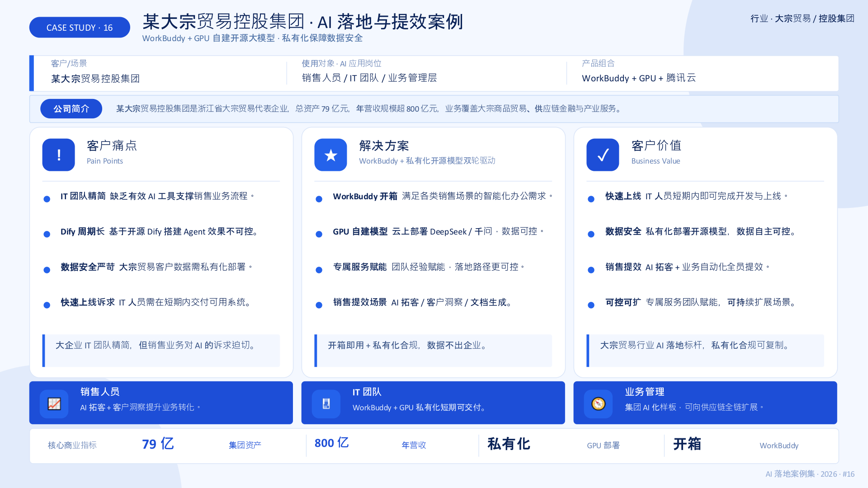Image resolution: width=868 pixels, height=488 pixels.
Task: Click the 800 亿 metric value
Action: click(331, 443)
